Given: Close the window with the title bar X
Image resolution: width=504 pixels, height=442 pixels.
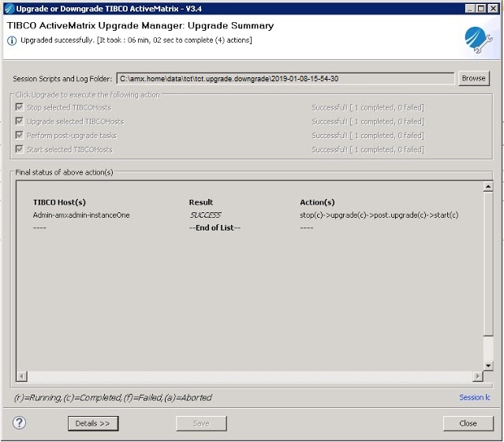Looking at the screenshot, I should (493, 9).
